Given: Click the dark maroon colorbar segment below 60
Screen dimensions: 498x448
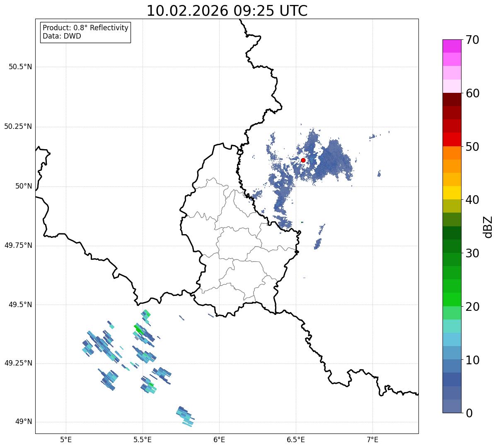Looking at the screenshot, I should [452, 99].
